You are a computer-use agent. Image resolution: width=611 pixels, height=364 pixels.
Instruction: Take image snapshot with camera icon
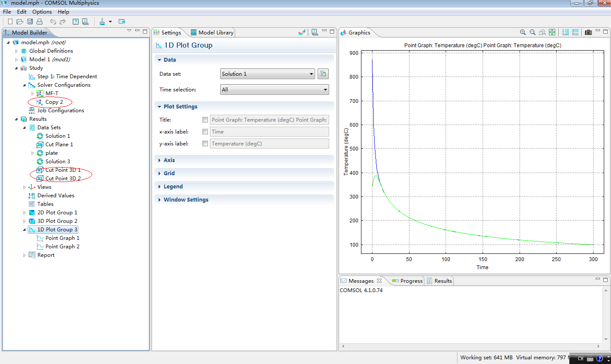coord(588,32)
